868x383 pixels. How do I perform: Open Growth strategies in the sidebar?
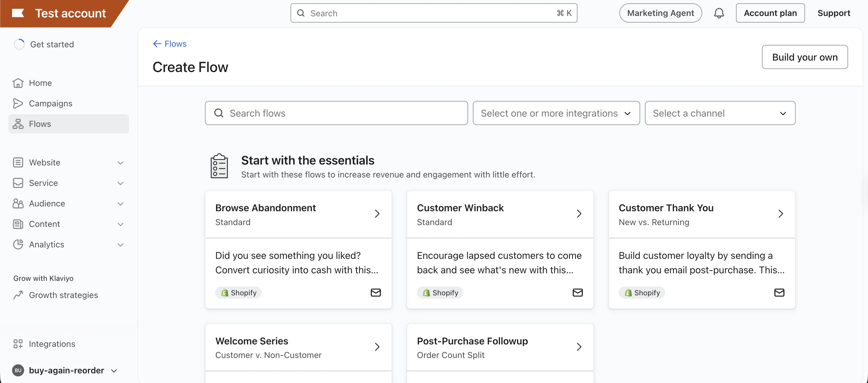click(x=69, y=295)
